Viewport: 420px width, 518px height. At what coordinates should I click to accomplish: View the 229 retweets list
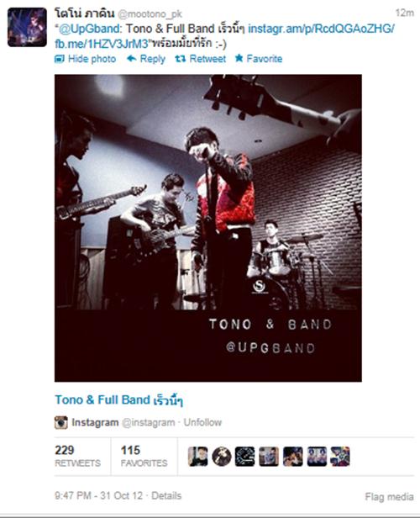click(x=77, y=457)
